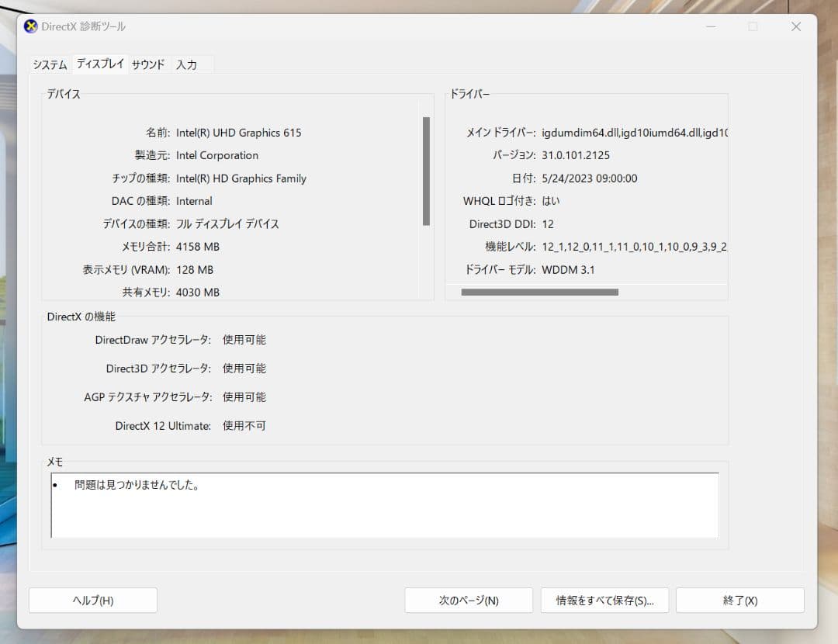The height and width of the screenshot is (644, 838).
Task: Click 情報をすべて保存(S) to save all information
Action: tap(604, 600)
